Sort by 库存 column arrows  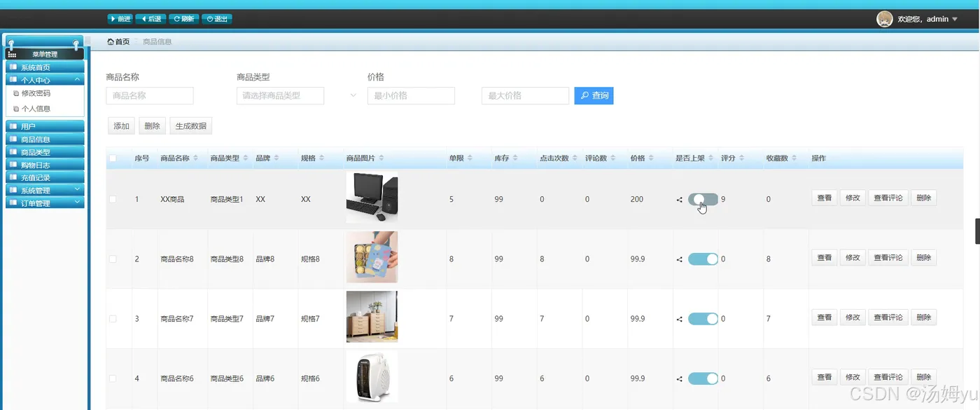(515, 158)
